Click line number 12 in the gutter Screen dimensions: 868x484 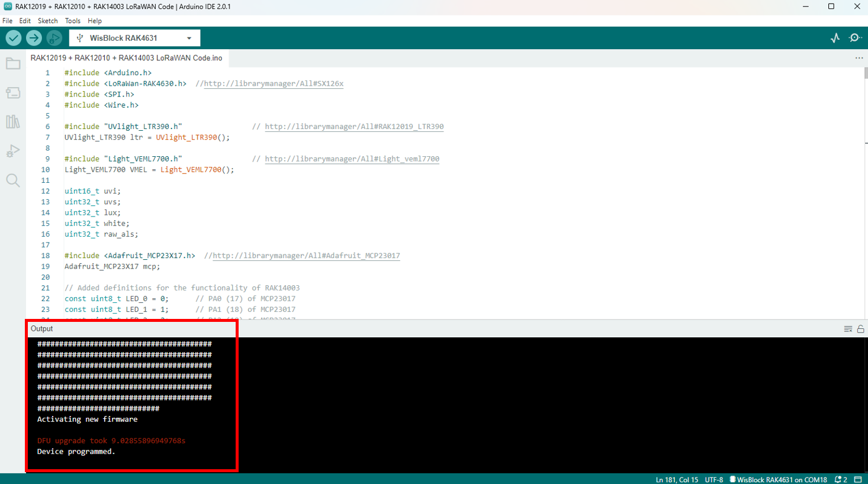[x=45, y=191]
